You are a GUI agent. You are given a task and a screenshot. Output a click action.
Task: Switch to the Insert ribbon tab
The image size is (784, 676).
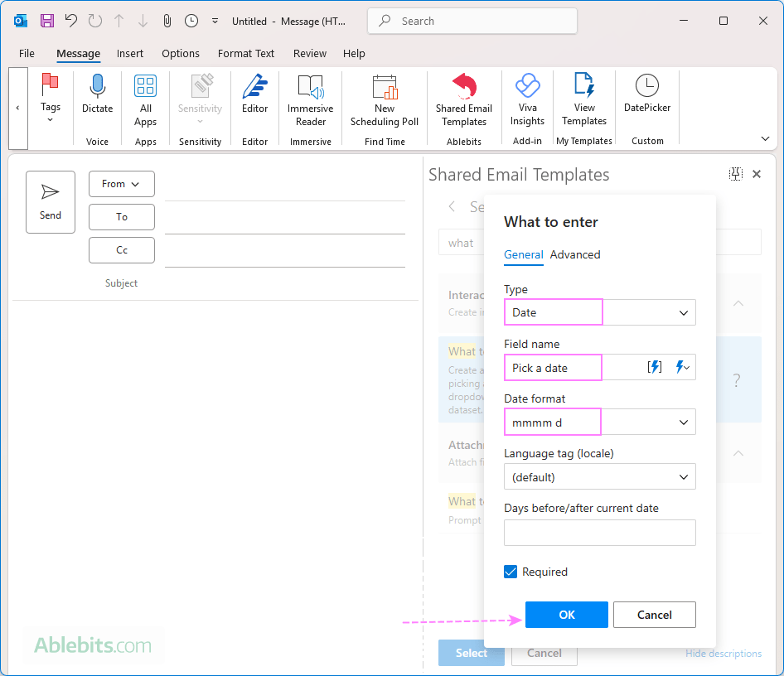[130, 54]
